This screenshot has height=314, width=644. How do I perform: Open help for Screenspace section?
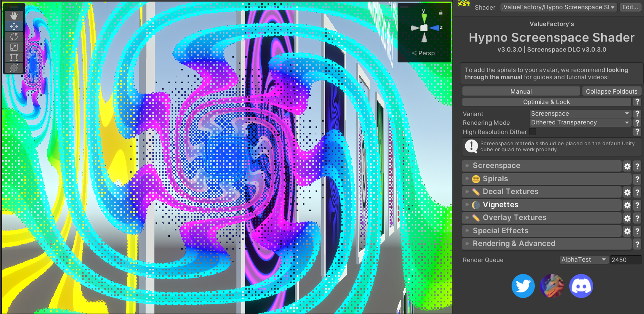[x=637, y=166]
